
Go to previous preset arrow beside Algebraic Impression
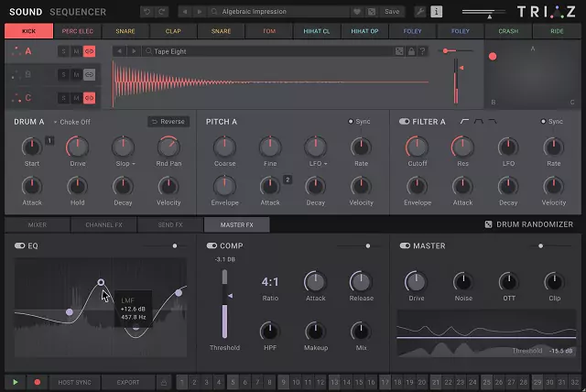tap(185, 12)
